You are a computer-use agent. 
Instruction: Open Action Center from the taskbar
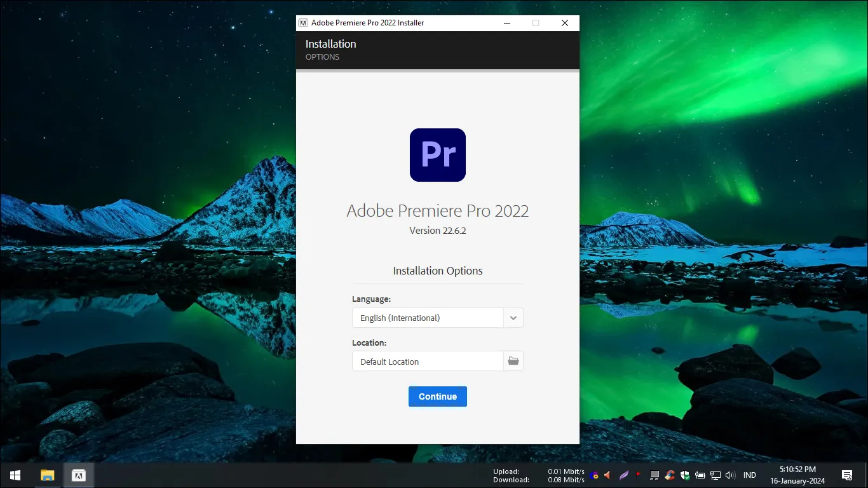click(847, 475)
